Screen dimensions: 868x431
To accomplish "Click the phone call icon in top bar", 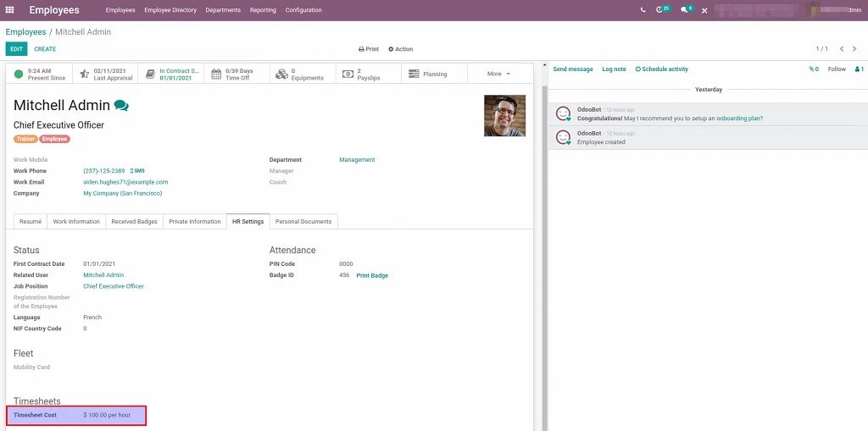I will tap(643, 10).
